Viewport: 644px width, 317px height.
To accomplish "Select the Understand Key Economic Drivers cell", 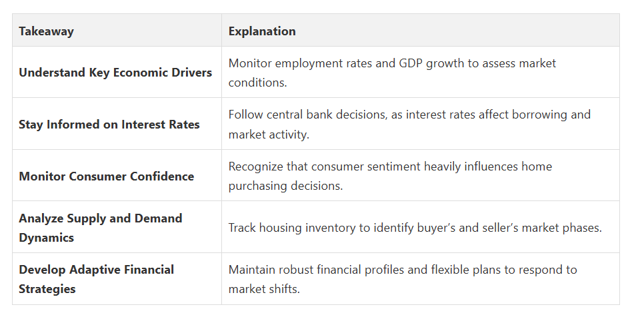I will pos(117,72).
